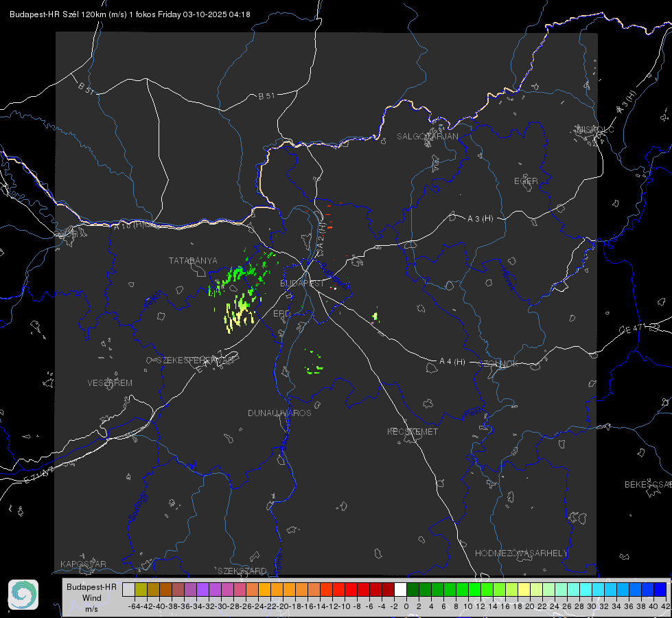Click the TATABANYA city label
This screenshot has height=618, width=672.
point(193,261)
